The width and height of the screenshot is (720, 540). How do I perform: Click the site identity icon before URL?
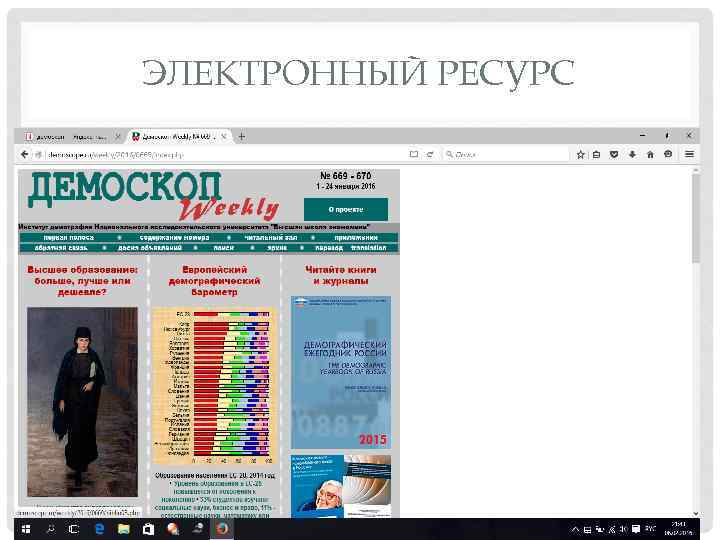pyautogui.click(x=39, y=155)
